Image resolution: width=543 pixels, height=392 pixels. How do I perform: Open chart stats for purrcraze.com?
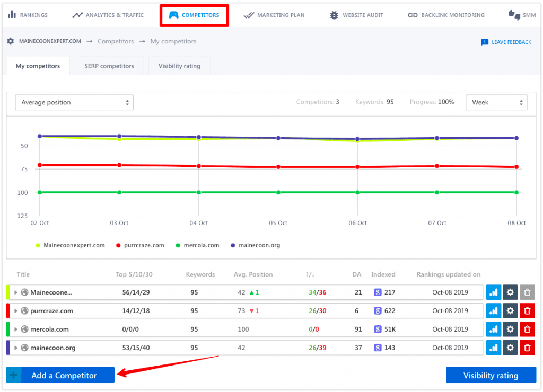[x=494, y=311]
